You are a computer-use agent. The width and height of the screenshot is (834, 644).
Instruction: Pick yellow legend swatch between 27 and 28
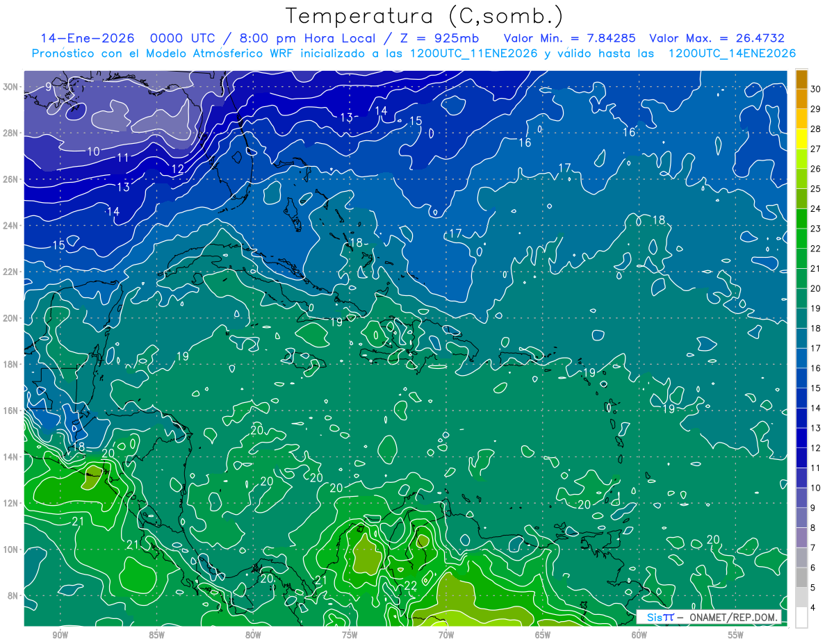click(x=801, y=139)
